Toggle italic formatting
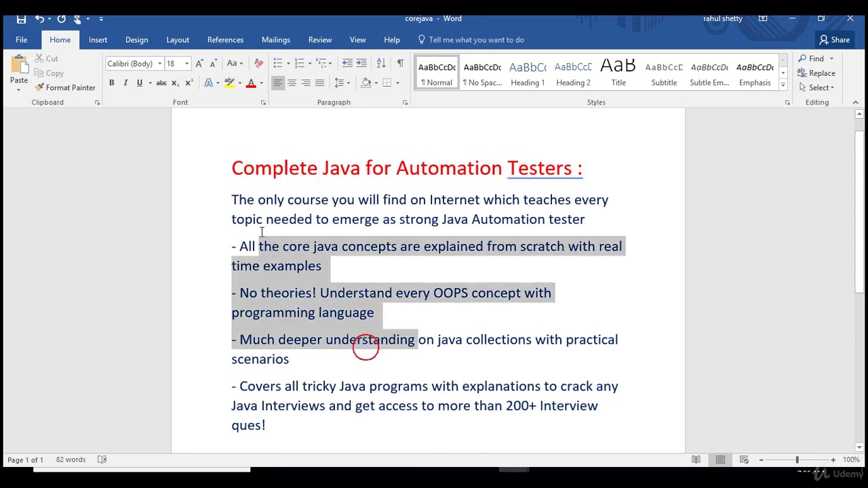The height and width of the screenshot is (488, 868). point(125,83)
